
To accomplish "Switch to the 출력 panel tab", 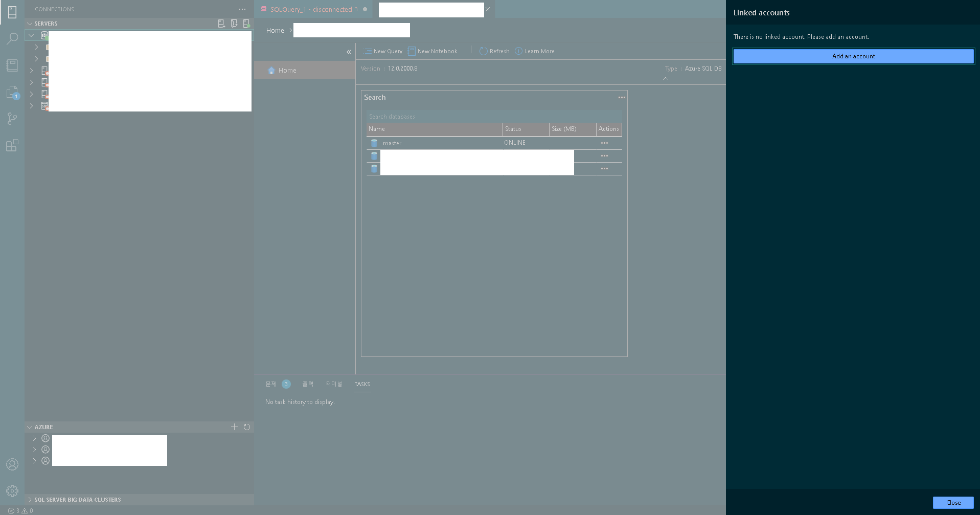I will pos(308,384).
